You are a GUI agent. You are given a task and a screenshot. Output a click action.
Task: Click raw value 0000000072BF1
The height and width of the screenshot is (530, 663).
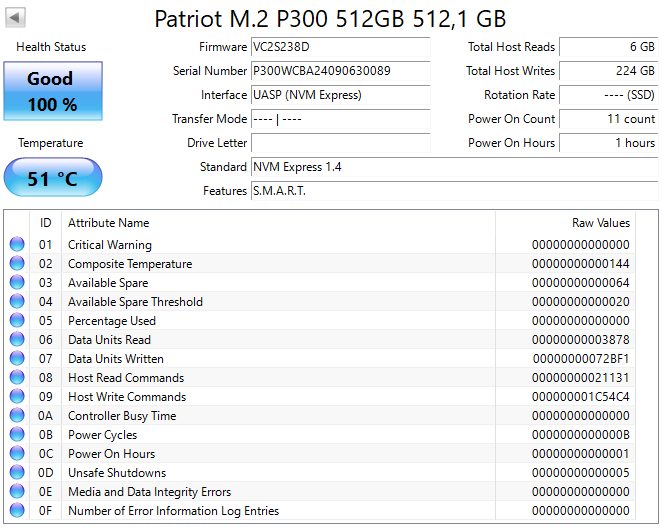(x=581, y=359)
